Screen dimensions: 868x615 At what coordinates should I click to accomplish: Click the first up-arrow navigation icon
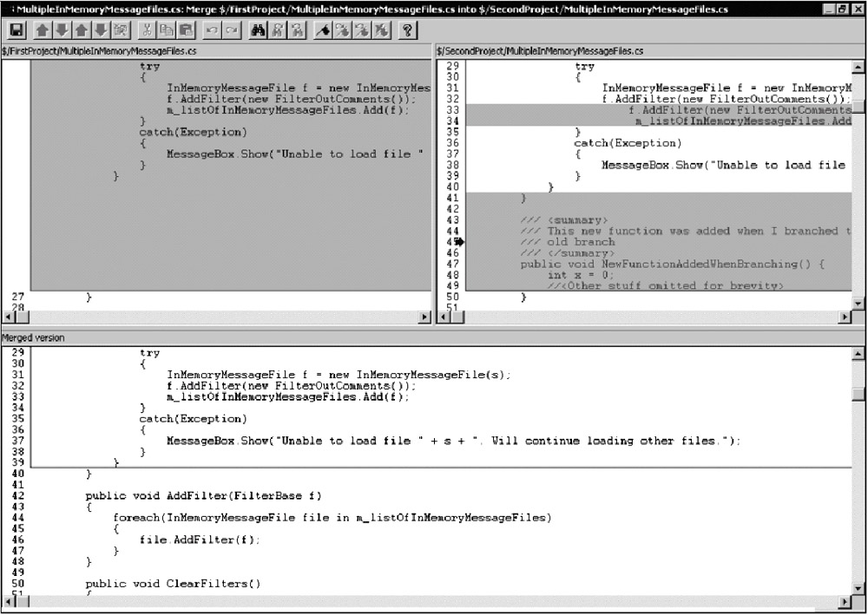click(x=42, y=30)
